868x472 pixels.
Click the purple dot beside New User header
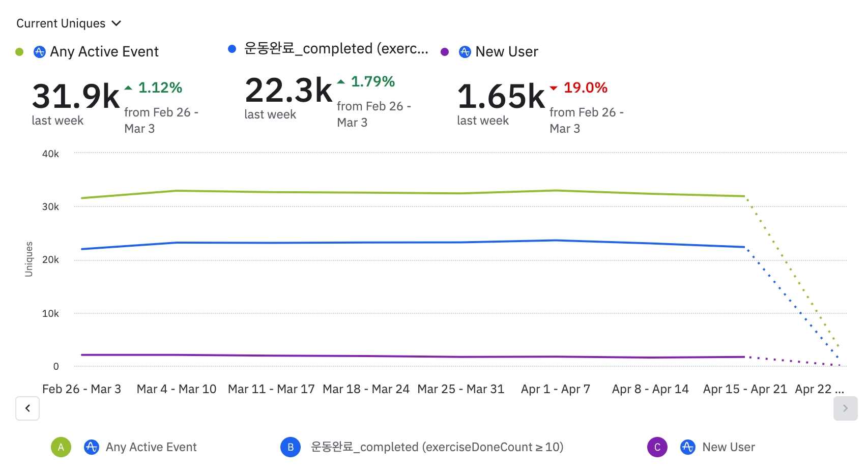click(x=445, y=52)
